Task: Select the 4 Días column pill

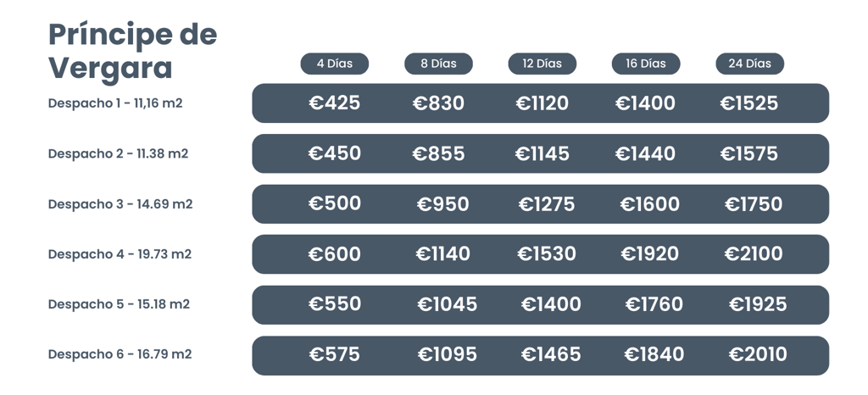Action: pyautogui.click(x=334, y=64)
